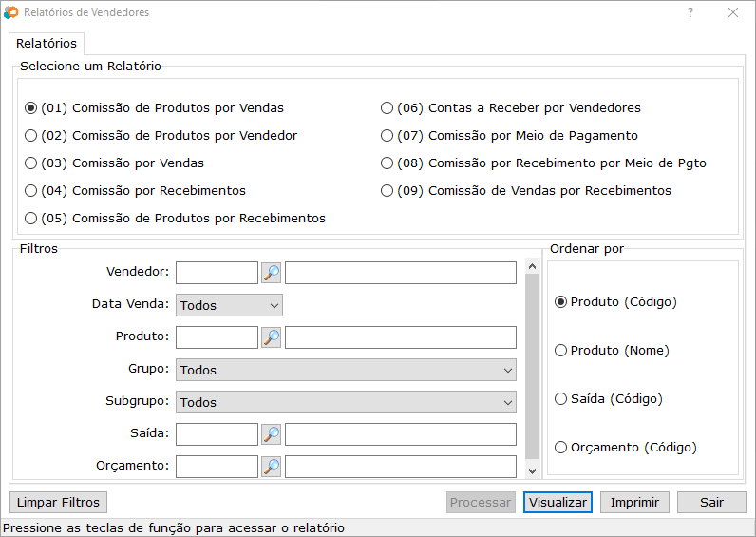Choose report (03) Comissão por Vendas
The width and height of the screenshot is (756, 537).
tap(114, 163)
